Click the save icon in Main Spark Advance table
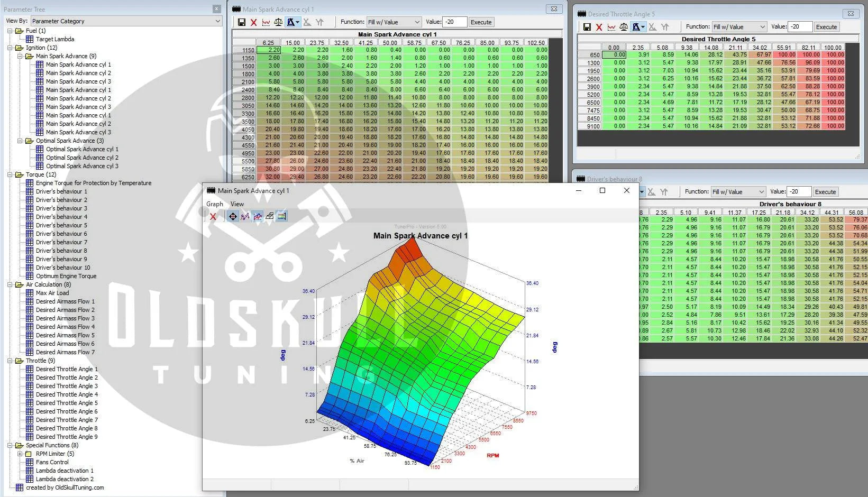 pyautogui.click(x=241, y=22)
